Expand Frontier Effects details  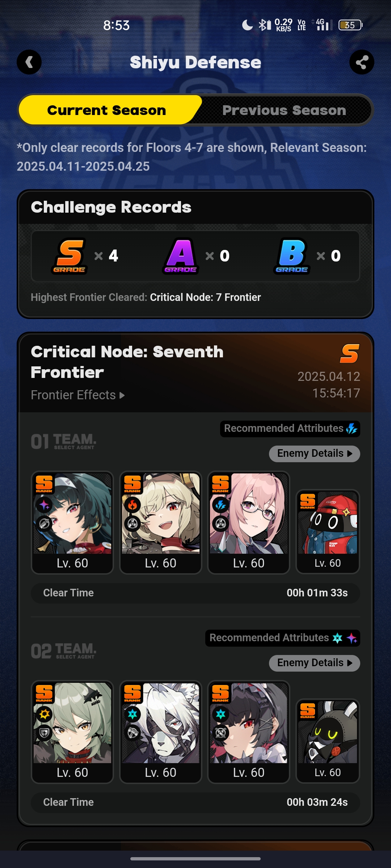pos(78,395)
